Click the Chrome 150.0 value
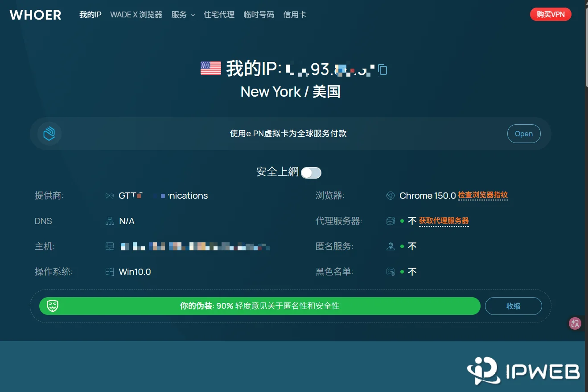The image size is (588, 392). pos(428,196)
